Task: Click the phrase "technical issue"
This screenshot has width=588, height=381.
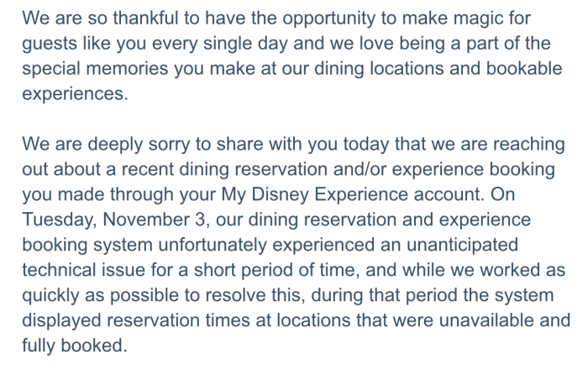Action: coord(87,270)
